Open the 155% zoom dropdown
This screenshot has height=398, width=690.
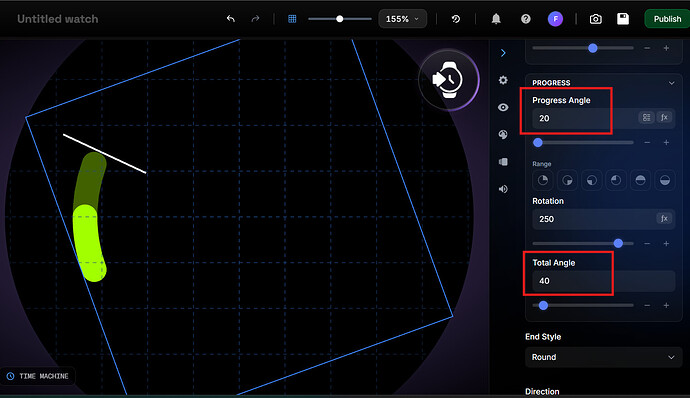pyautogui.click(x=402, y=19)
